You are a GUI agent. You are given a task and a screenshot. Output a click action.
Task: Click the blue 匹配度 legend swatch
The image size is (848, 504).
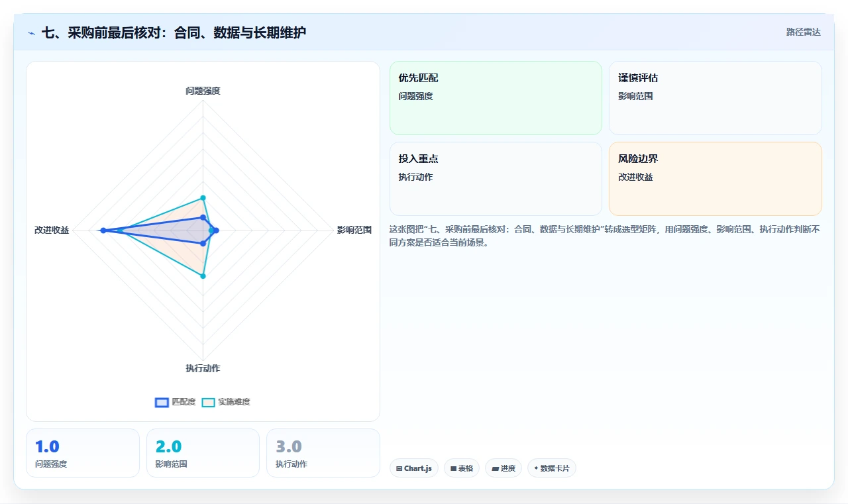pyautogui.click(x=162, y=402)
